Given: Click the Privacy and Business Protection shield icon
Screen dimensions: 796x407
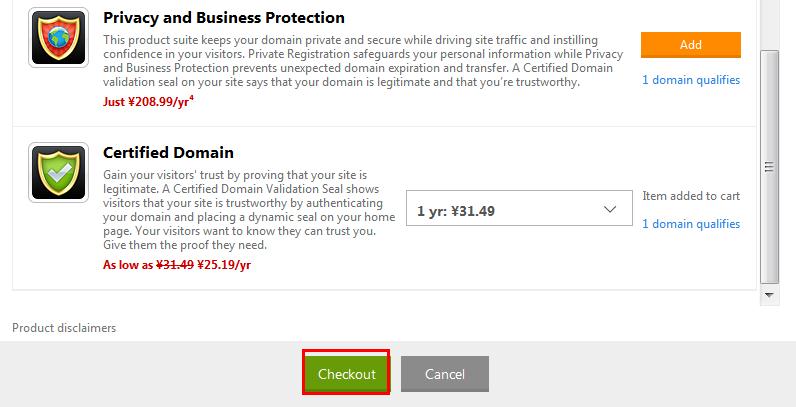Looking at the screenshot, I should point(58,38).
